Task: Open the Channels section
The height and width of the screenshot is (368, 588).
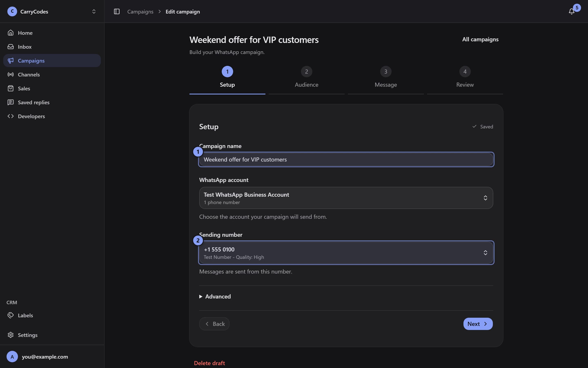Action: [52, 74]
